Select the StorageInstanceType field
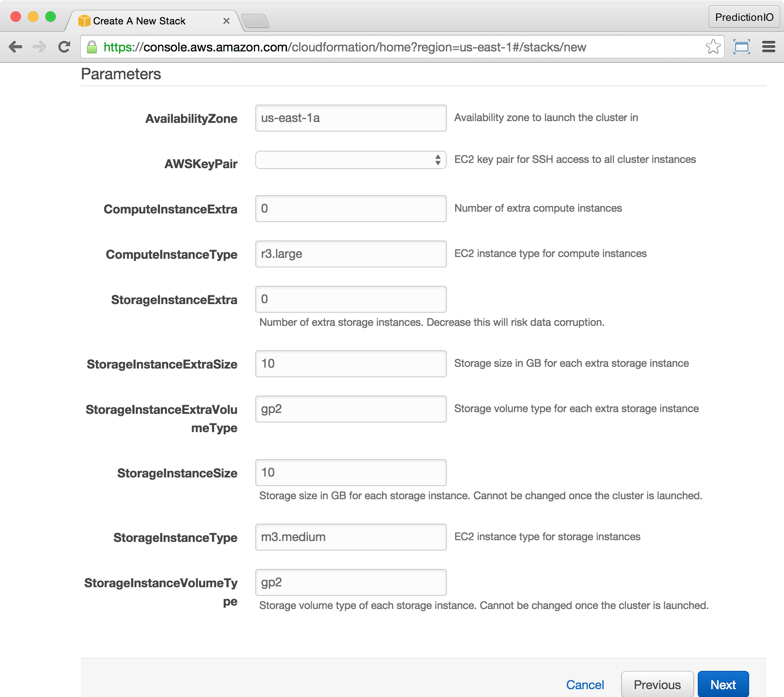Screen dimensions: 784x697 (x=351, y=537)
